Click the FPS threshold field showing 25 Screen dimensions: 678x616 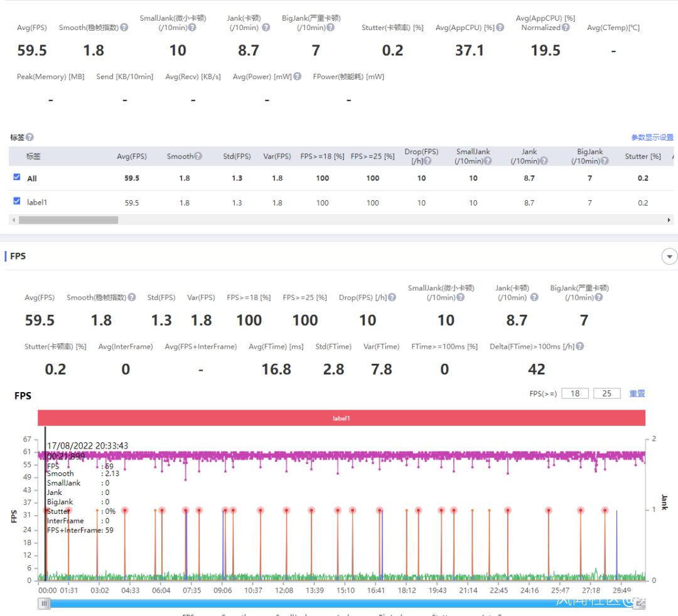pos(606,393)
